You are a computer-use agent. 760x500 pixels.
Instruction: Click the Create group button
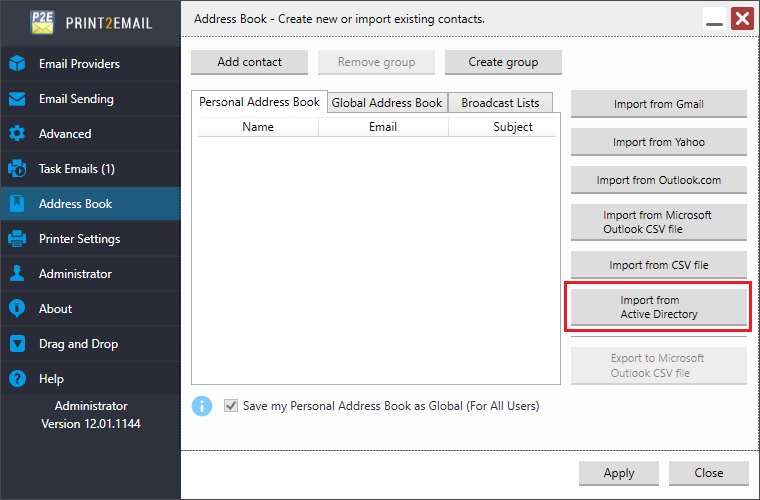tap(503, 62)
